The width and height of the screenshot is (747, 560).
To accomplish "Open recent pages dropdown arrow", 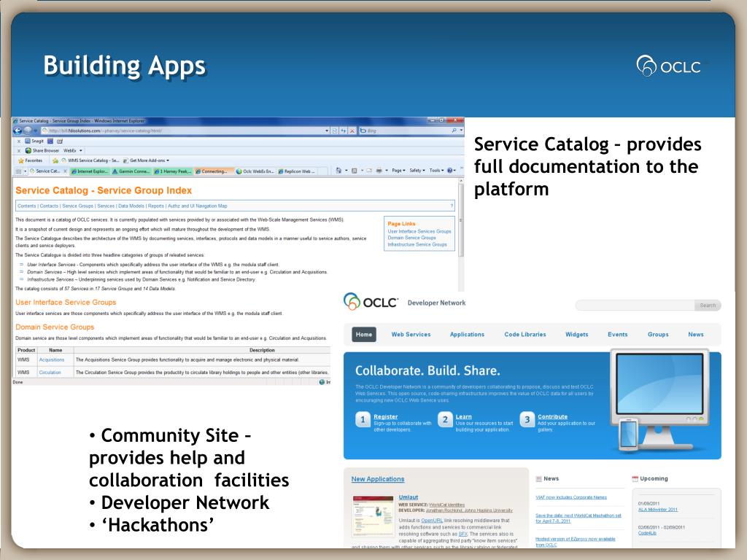I will tap(35, 131).
